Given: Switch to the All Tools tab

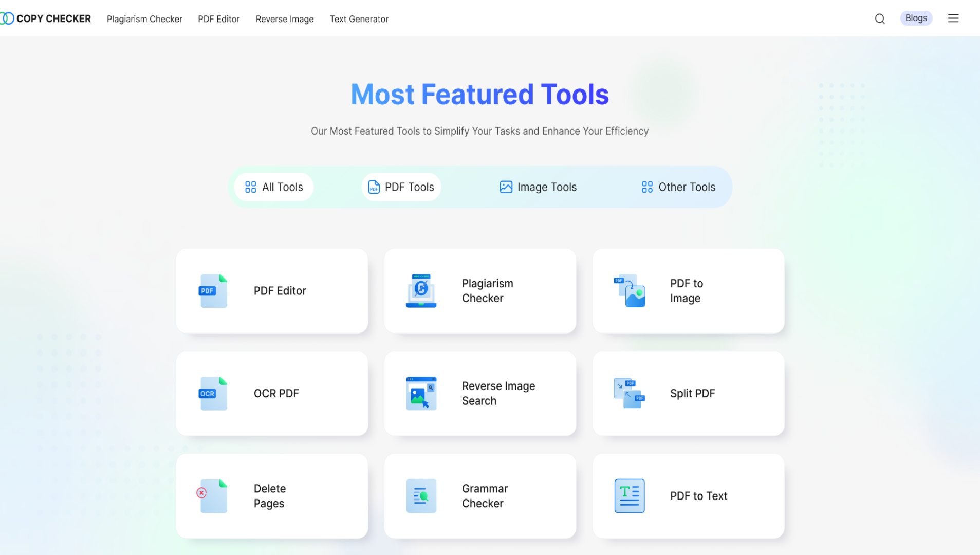Looking at the screenshot, I should coord(274,187).
